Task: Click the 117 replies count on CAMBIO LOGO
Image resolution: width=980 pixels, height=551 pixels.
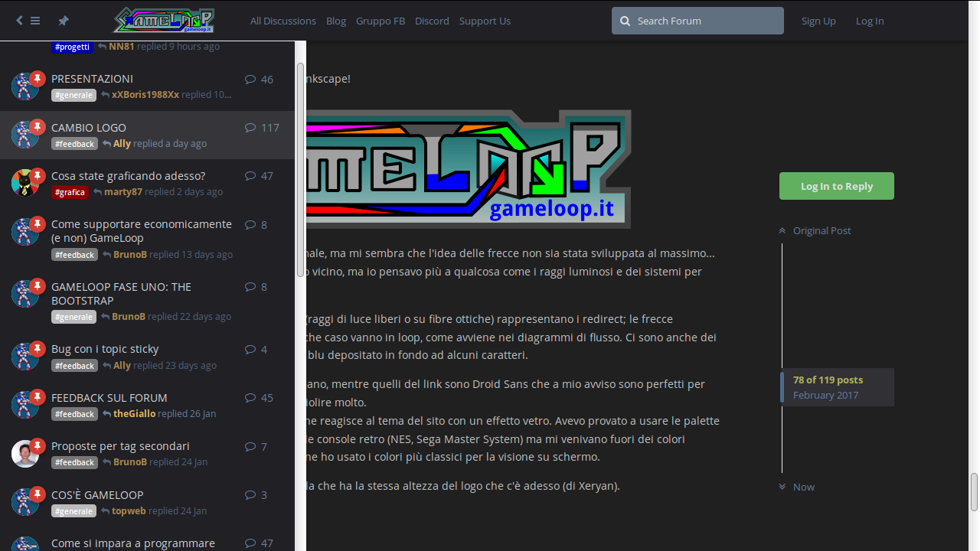Action: 262,128
